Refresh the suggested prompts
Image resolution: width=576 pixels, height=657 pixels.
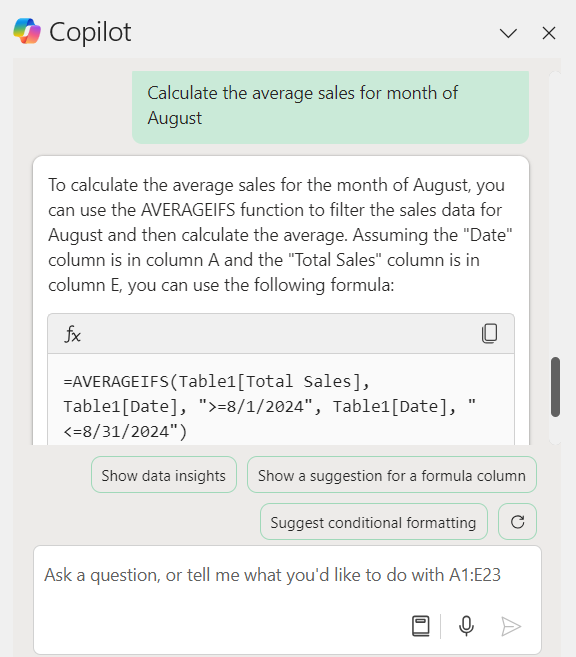pos(517,522)
